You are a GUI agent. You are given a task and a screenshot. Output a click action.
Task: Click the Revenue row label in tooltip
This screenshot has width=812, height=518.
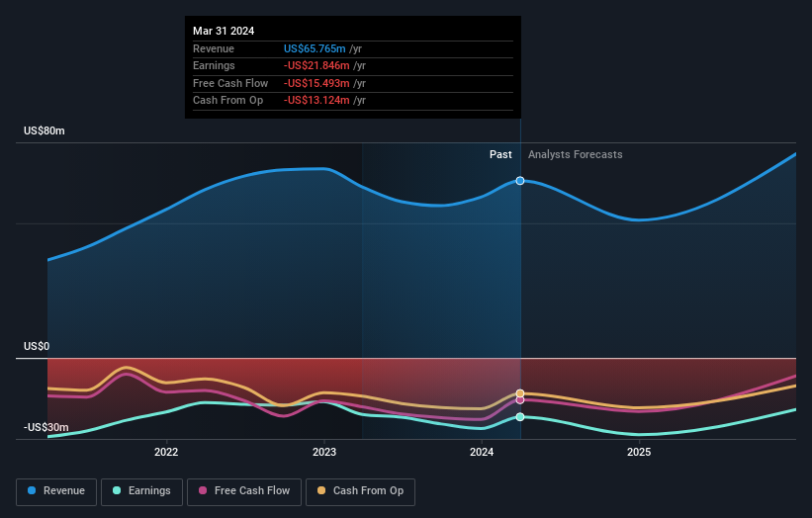click(x=214, y=48)
